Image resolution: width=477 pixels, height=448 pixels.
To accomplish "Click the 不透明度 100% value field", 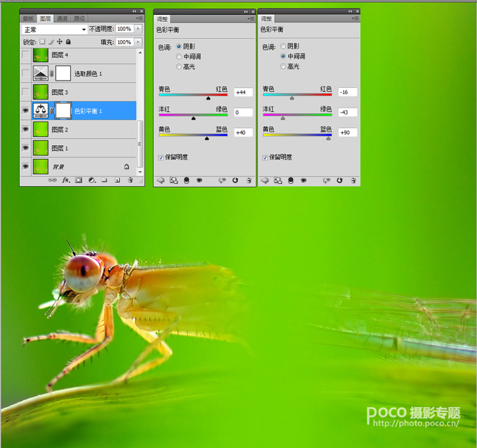I will tap(125, 29).
